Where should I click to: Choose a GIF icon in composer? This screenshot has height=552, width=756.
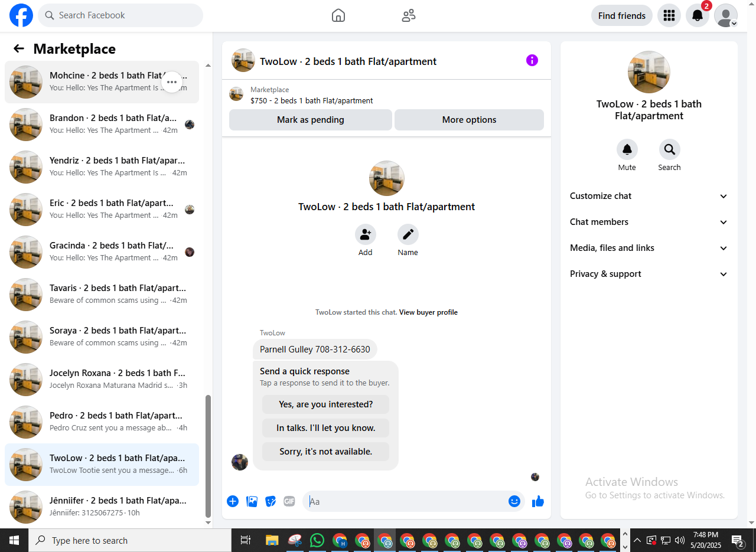(289, 501)
